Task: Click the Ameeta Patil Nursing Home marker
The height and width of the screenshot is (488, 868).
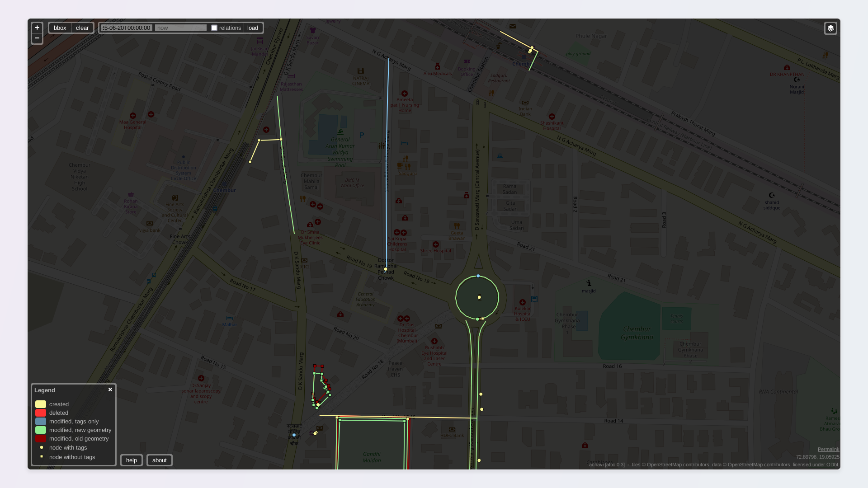Action: (x=405, y=94)
